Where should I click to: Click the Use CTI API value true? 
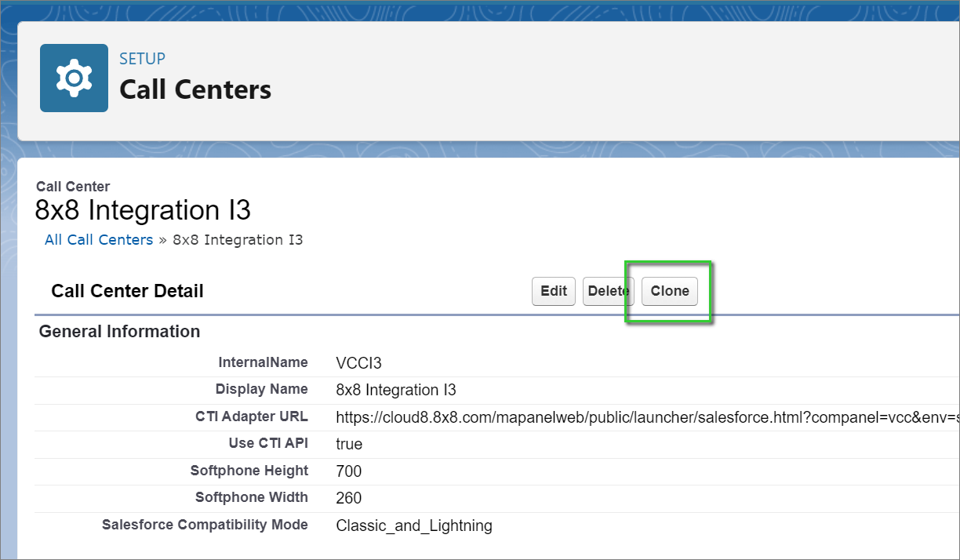pyautogui.click(x=349, y=444)
